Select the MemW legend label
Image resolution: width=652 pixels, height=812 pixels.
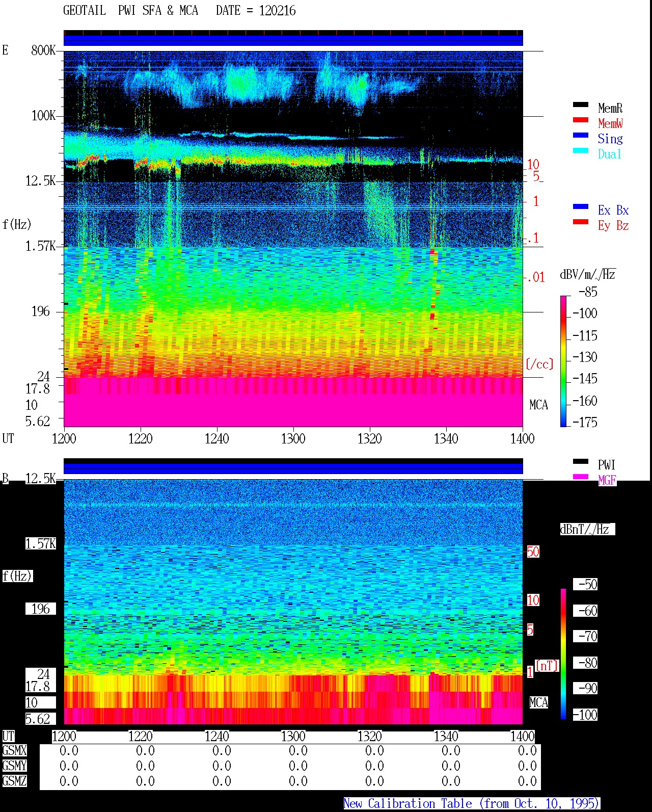610,123
